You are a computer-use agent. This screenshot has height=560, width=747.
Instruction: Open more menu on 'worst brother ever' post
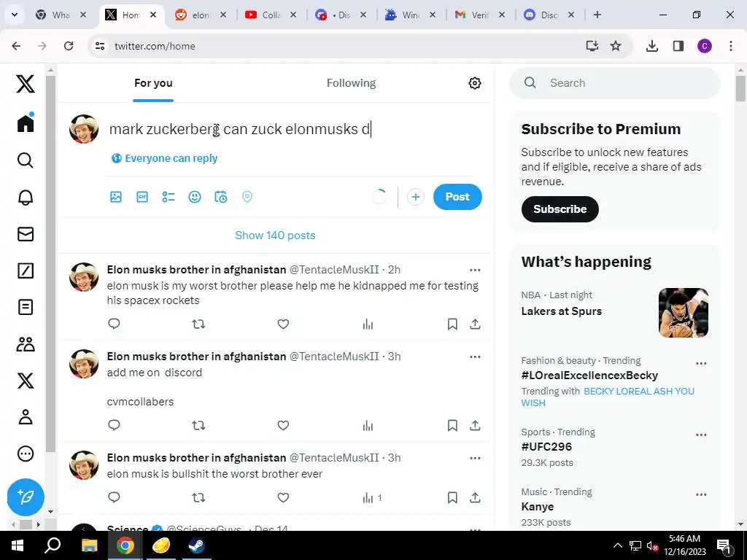coord(475,458)
